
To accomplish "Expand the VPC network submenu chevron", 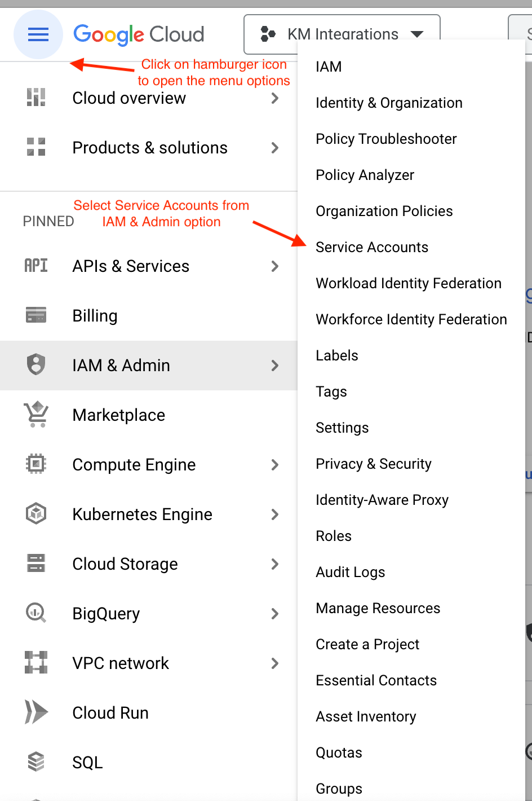I will point(275,663).
